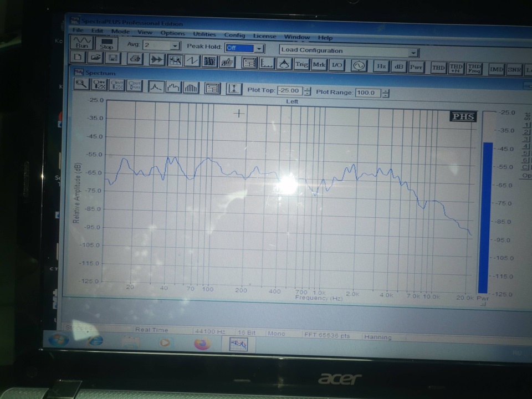Screen dimensions: 532x399
Task: Click the Plot Top value field
Action: (290, 91)
